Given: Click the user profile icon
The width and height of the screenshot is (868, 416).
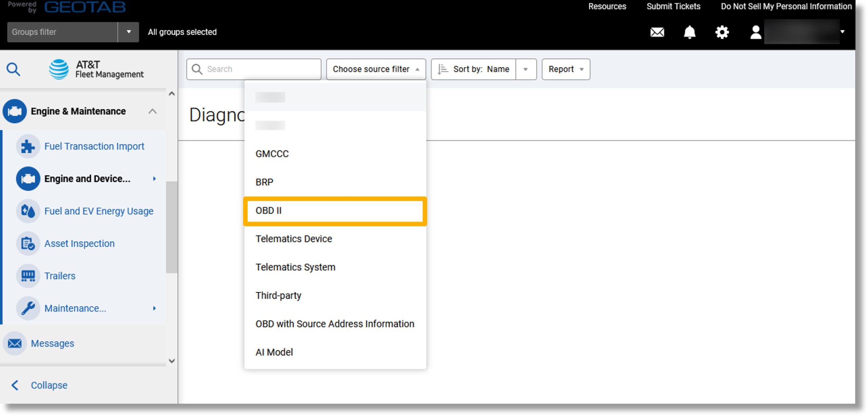Looking at the screenshot, I should [755, 33].
